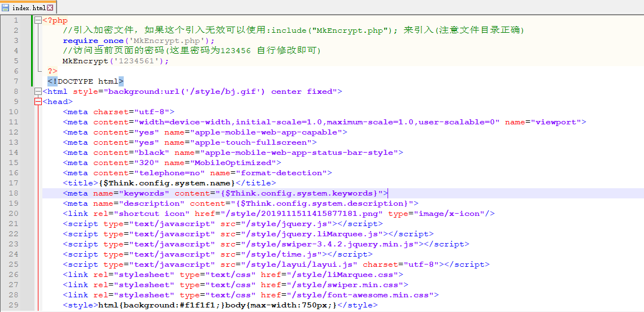Screen dimensions: 644x312
Task: Collapse the <head> section fold marker
Action: tap(38, 102)
